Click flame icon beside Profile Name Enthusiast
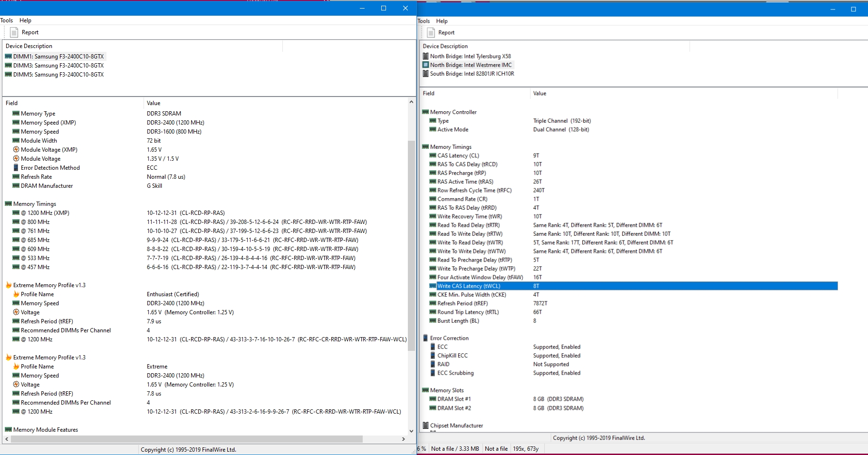Image resolution: width=868 pixels, height=455 pixels. (16, 294)
